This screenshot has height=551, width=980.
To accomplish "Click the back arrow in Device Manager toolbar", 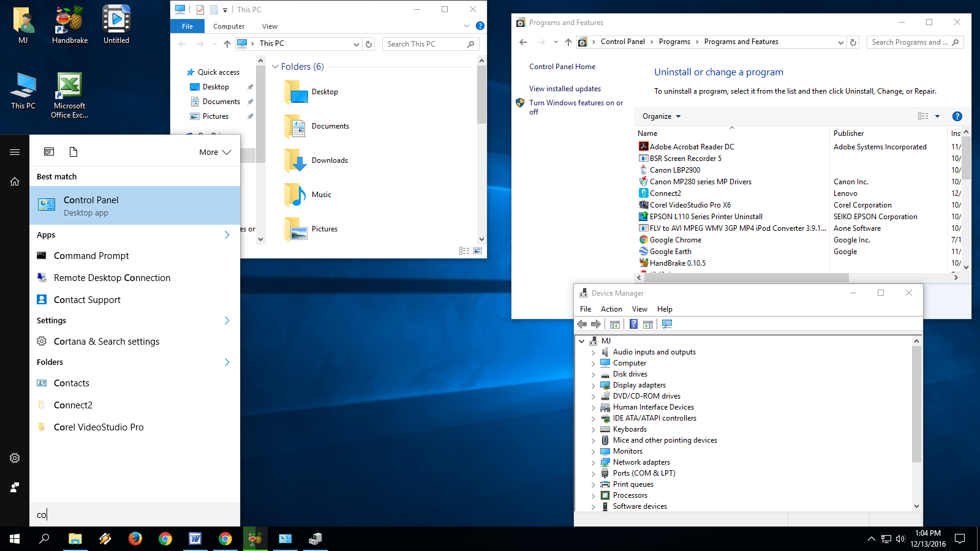I will click(582, 324).
